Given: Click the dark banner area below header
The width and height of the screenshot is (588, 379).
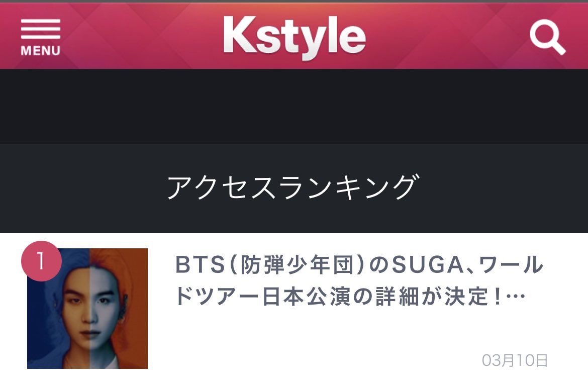Looking at the screenshot, I should 294,106.
